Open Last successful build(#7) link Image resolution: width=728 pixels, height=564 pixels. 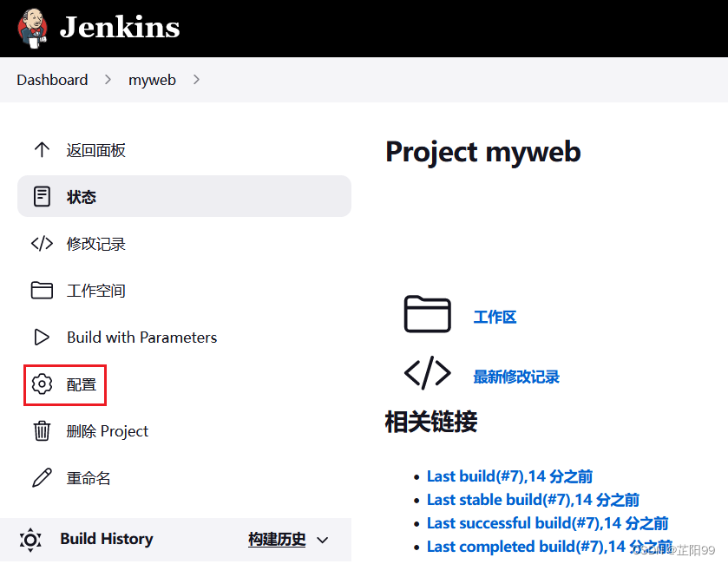coord(548,523)
